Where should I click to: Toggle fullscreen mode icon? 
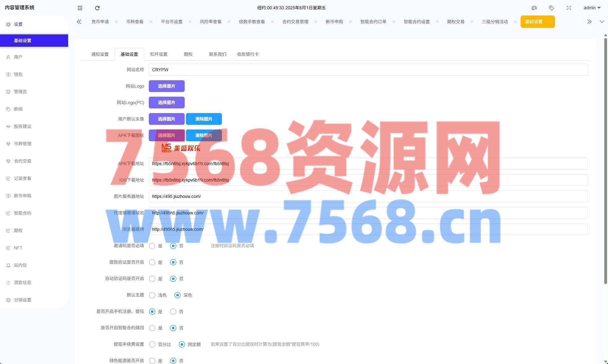tap(569, 8)
